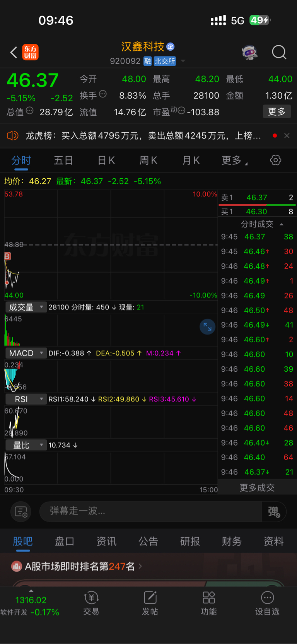Switch to 公告 tab
The image size is (297, 644).
(x=148, y=541)
